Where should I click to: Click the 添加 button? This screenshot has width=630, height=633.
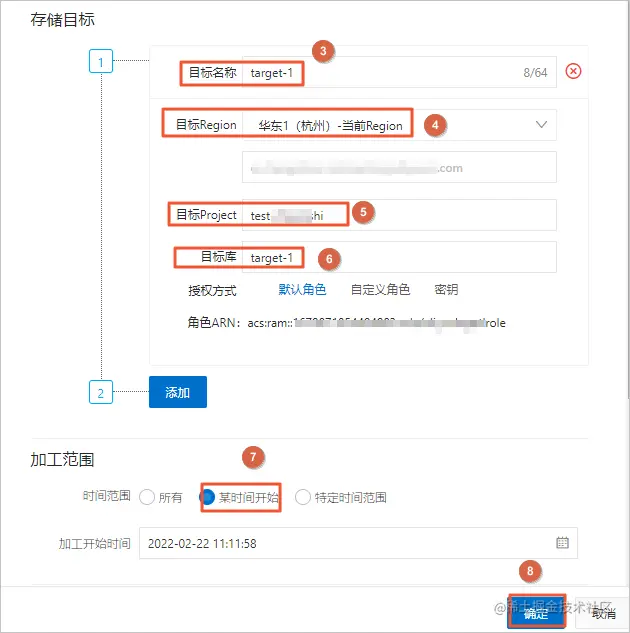(178, 392)
